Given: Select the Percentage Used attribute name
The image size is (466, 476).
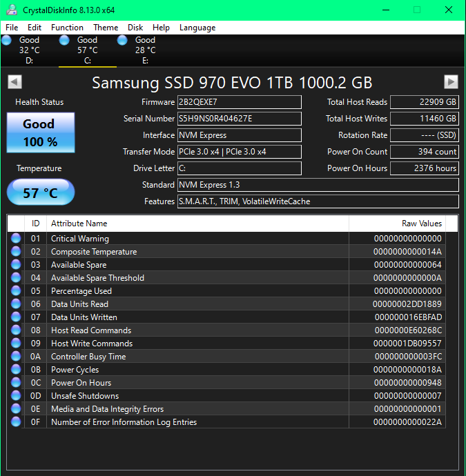Looking at the screenshot, I should (x=81, y=291).
